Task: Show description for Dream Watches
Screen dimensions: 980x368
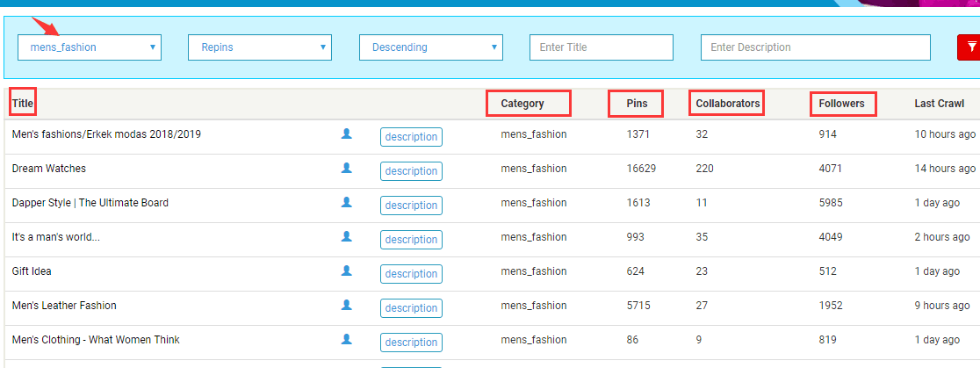Action: (411, 171)
